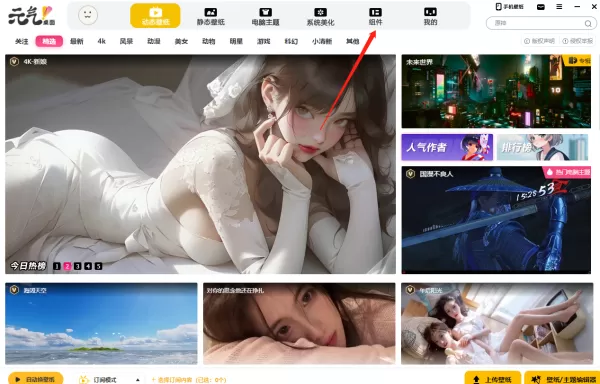The height and width of the screenshot is (384, 600).
Task: Jump to hot-list slide 2
Action: pyautogui.click(x=67, y=266)
